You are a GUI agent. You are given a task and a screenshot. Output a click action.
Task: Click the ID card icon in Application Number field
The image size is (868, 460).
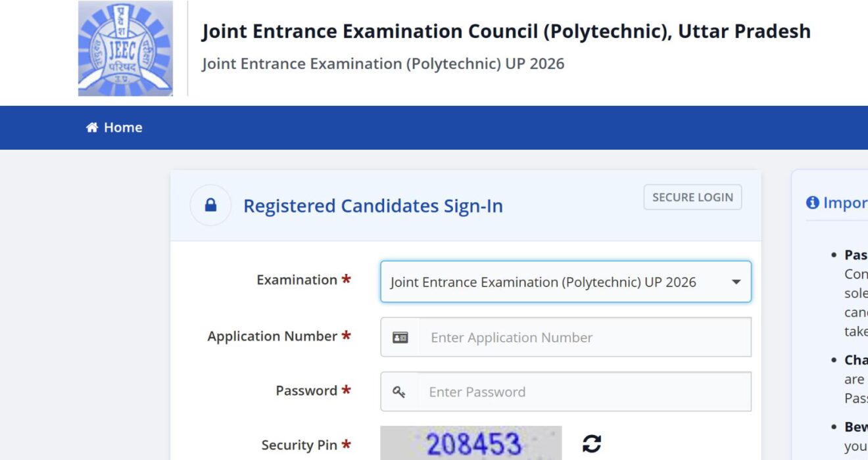pos(400,337)
